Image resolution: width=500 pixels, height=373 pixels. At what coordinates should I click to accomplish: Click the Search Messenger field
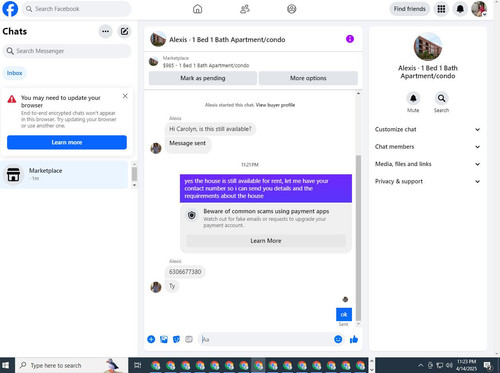coord(67,51)
